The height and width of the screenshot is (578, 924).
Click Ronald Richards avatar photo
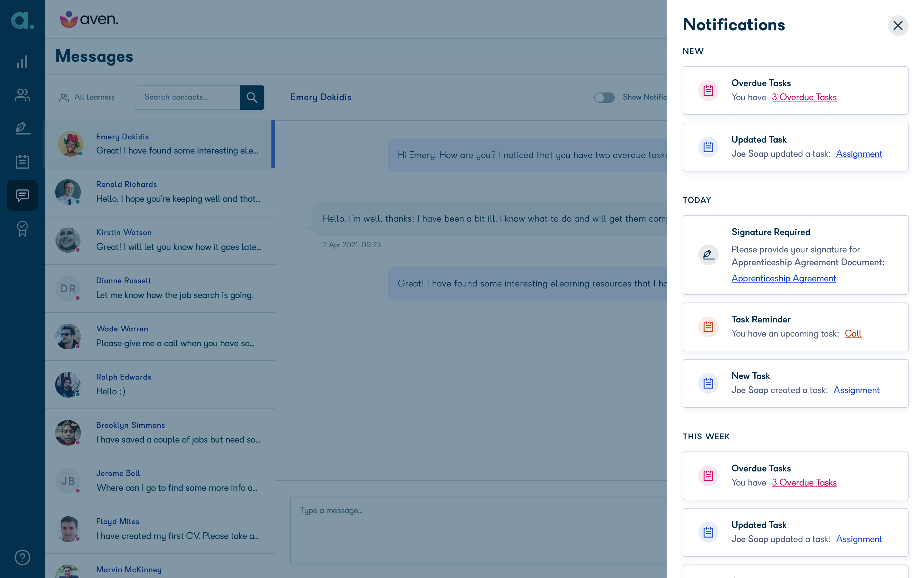68,192
